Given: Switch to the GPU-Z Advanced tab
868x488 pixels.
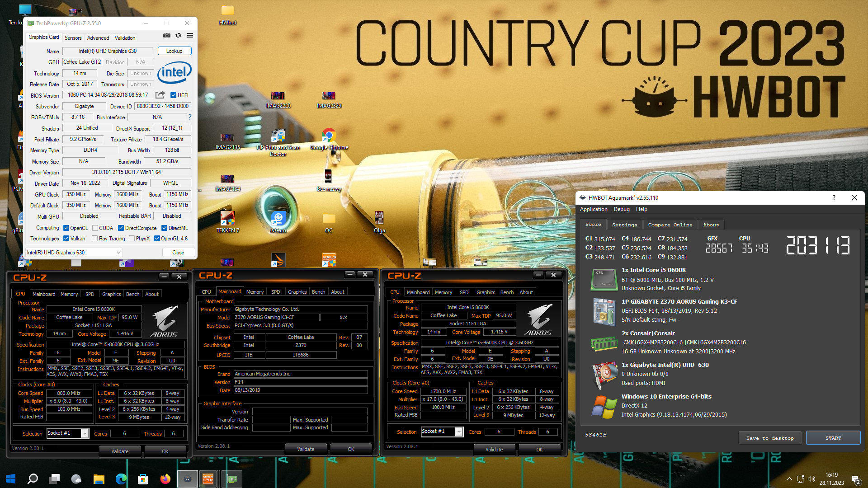Looking at the screenshot, I should click(98, 38).
